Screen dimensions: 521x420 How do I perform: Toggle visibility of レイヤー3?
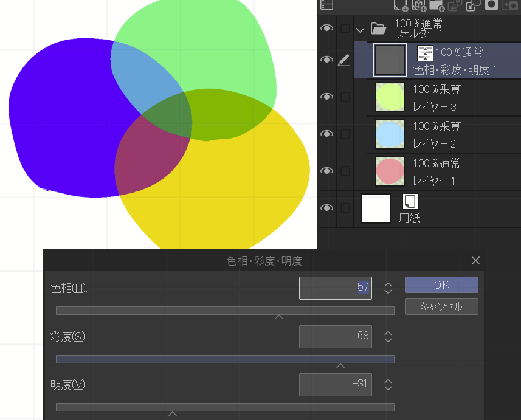326,97
